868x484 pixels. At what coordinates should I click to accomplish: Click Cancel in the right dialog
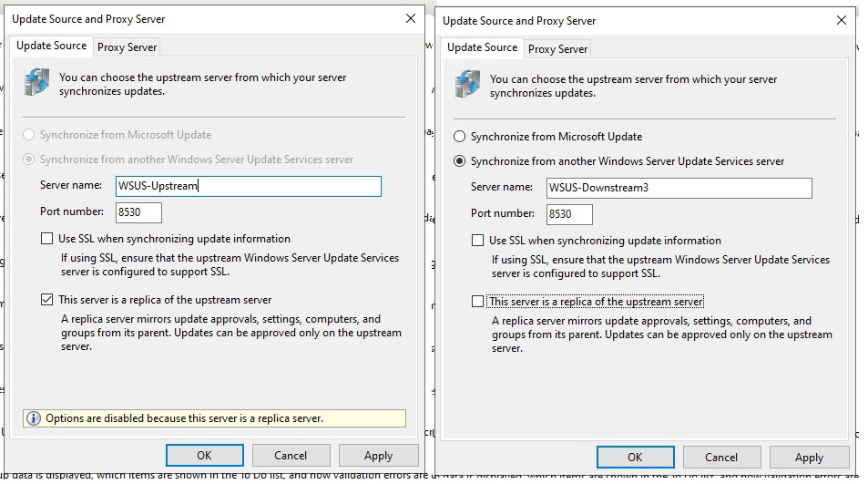point(721,457)
